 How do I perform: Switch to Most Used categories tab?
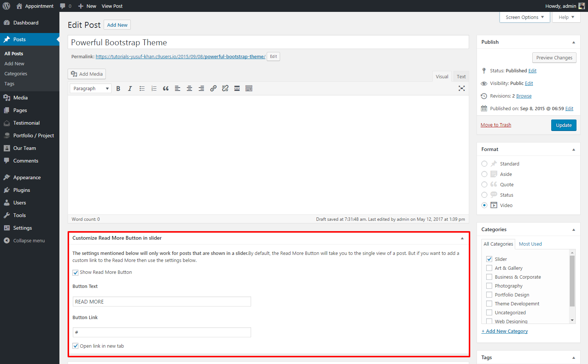tap(530, 244)
